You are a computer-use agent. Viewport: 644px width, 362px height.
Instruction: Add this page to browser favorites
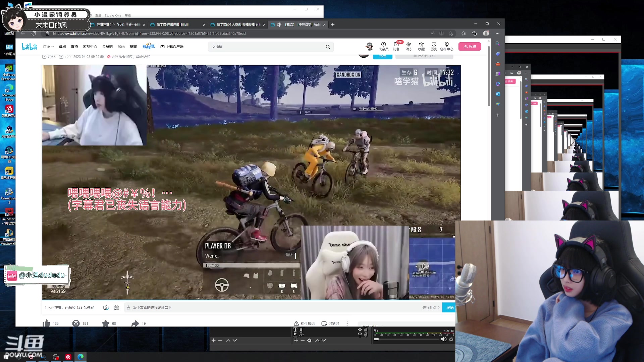pyautogui.click(x=451, y=34)
